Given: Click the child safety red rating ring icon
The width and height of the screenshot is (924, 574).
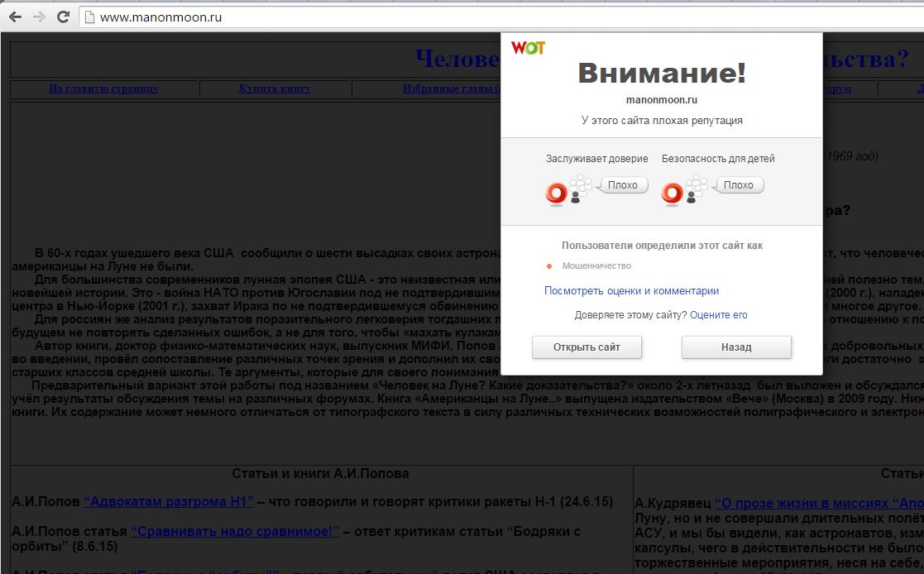Looking at the screenshot, I should [672, 193].
